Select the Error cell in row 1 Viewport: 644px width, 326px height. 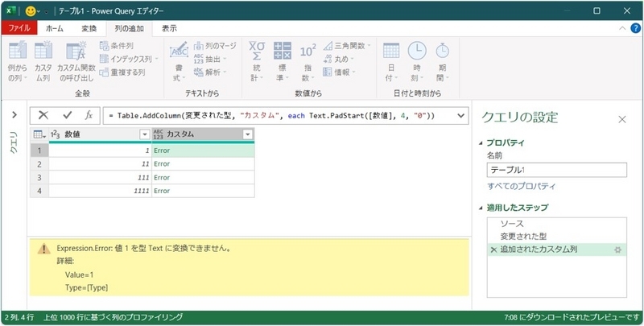click(203, 151)
